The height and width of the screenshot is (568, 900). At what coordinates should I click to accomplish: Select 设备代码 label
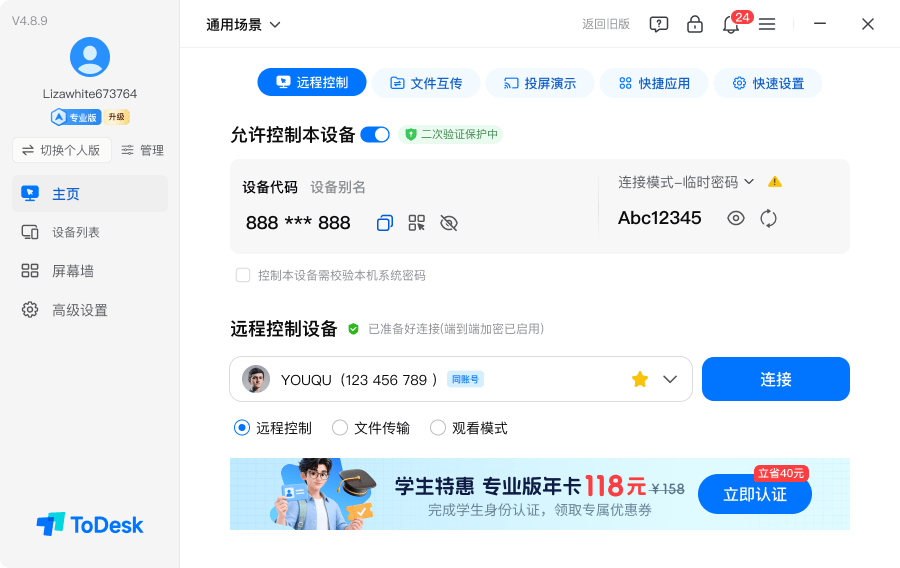(270, 187)
